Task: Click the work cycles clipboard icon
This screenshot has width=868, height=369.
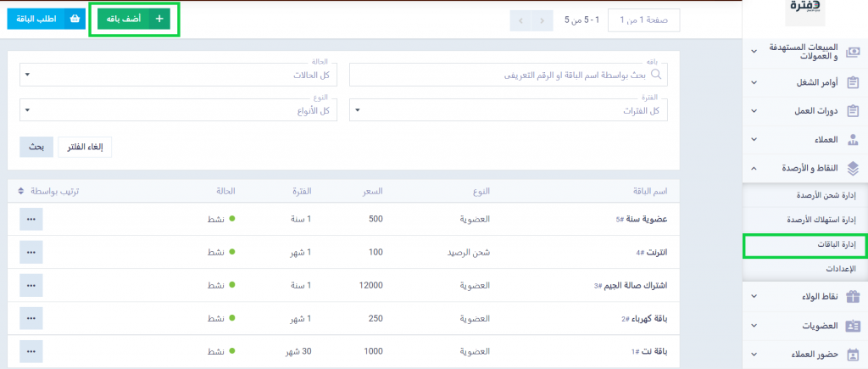Action: coord(853,111)
